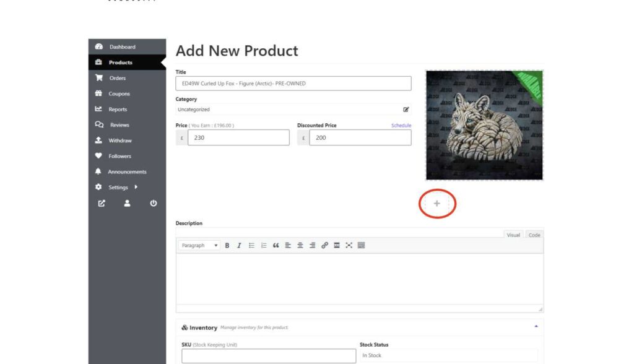Open the user profile icon in sidebar
The width and height of the screenshot is (634, 364).
pyautogui.click(x=127, y=203)
